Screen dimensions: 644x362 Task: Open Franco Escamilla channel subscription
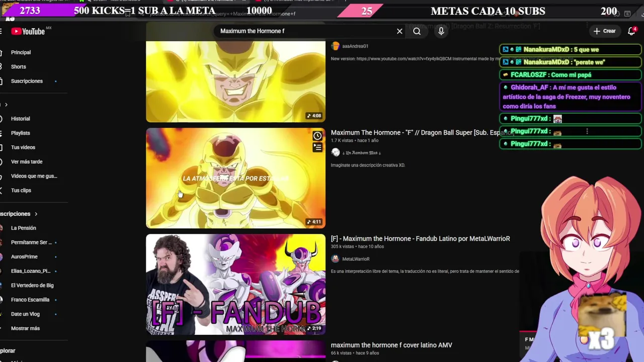[x=30, y=300]
